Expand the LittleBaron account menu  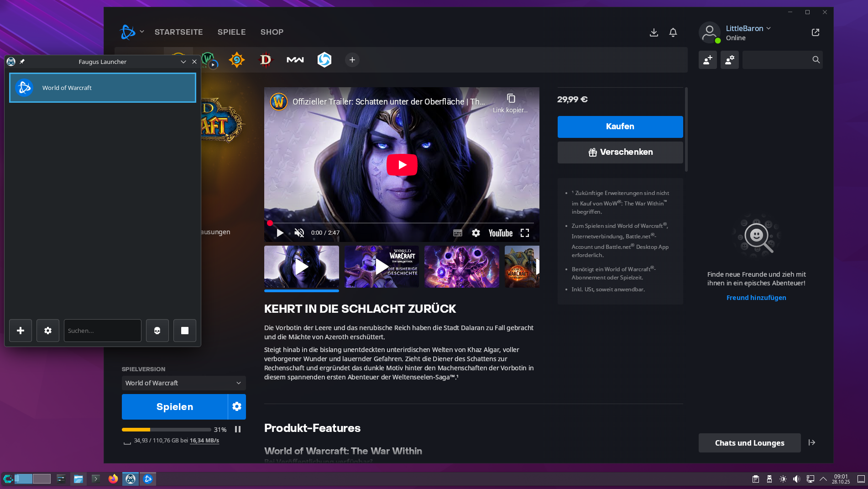click(x=748, y=28)
